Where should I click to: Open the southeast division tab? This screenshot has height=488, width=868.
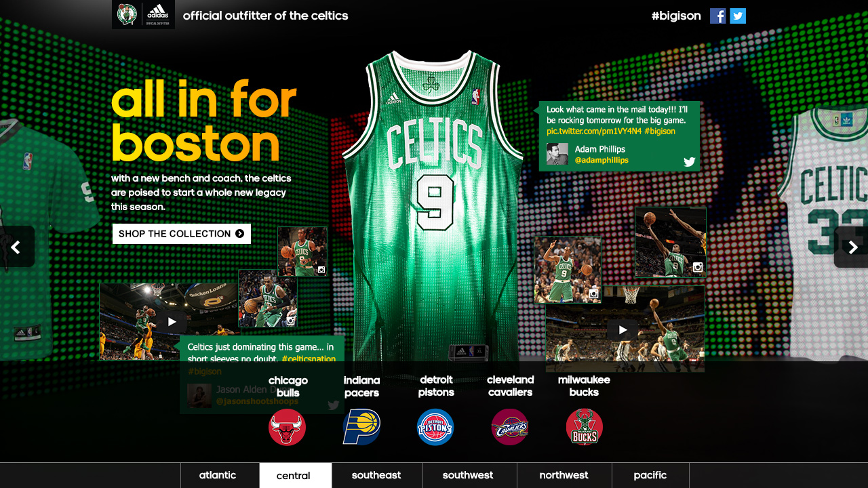coord(377,475)
